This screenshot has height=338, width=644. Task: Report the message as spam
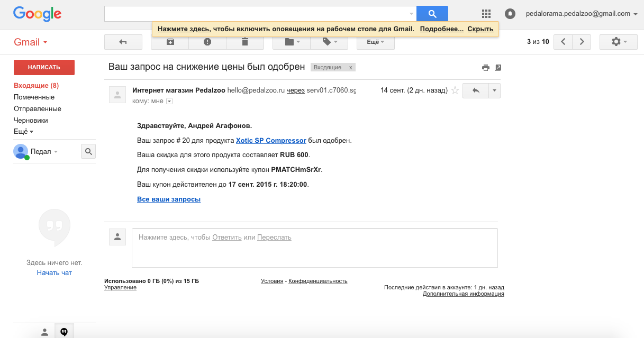tap(207, 42)
